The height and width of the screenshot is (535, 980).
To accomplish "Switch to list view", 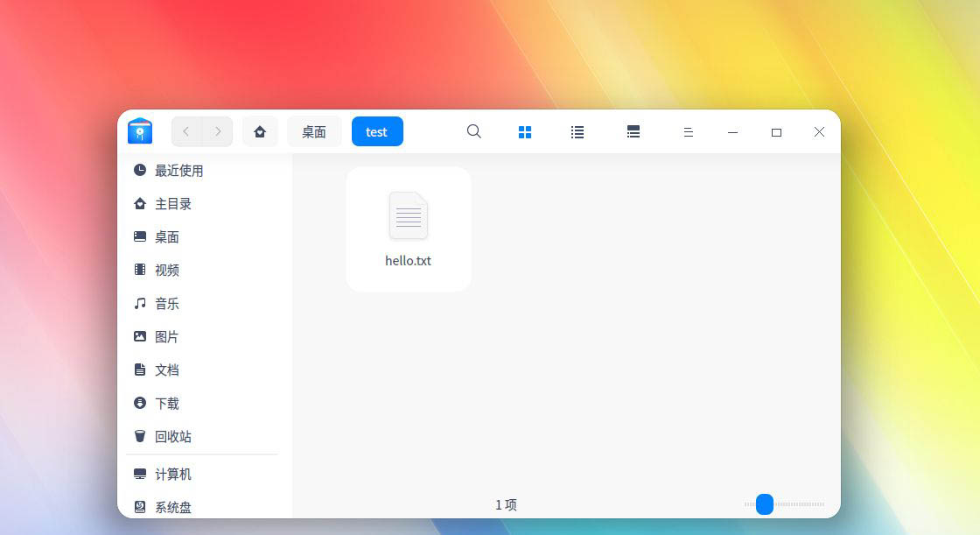I will click(x=577, y=132).
